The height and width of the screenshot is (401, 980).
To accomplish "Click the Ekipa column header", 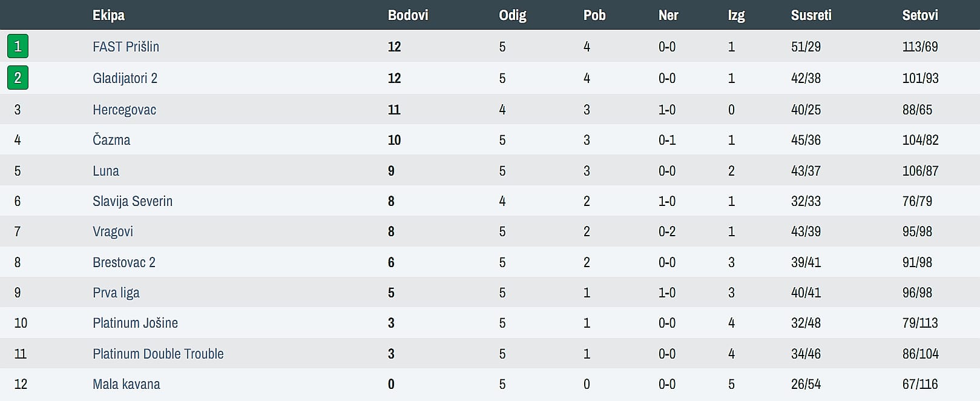I will click(x=108, y=15).
